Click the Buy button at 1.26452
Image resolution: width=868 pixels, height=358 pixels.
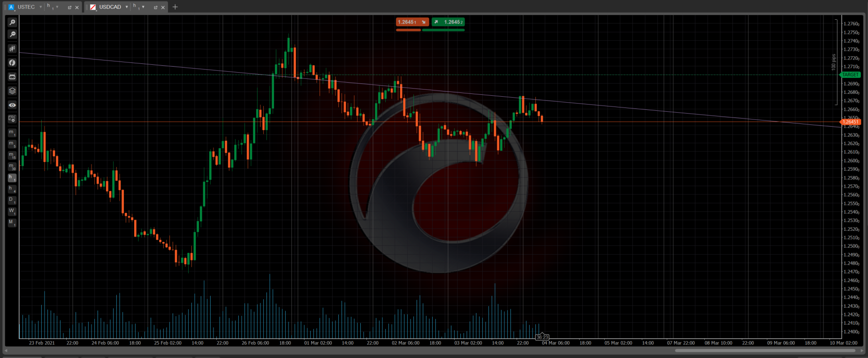coord(448,22)
